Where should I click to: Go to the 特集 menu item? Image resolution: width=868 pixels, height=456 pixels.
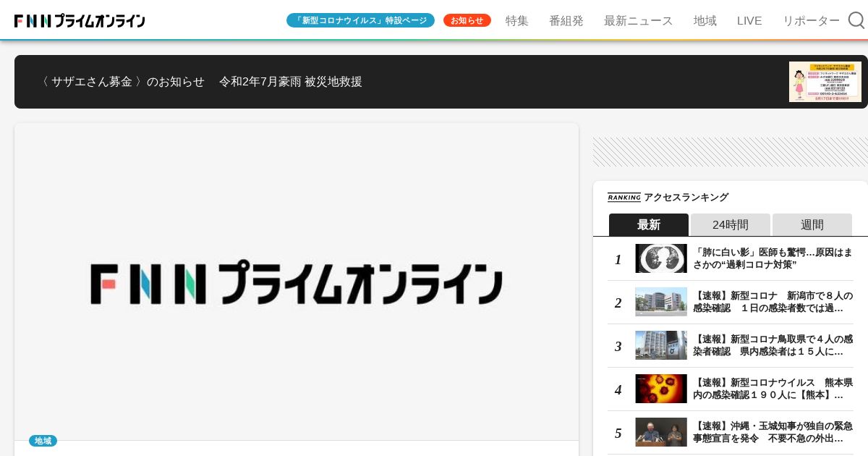pyautogui.click(x=517, y=21)
